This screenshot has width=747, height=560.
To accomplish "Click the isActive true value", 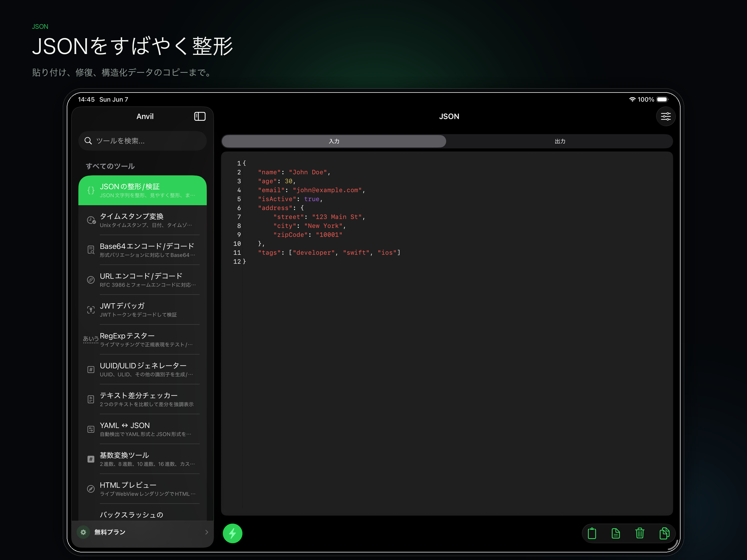I will click(x=312, y=199).
